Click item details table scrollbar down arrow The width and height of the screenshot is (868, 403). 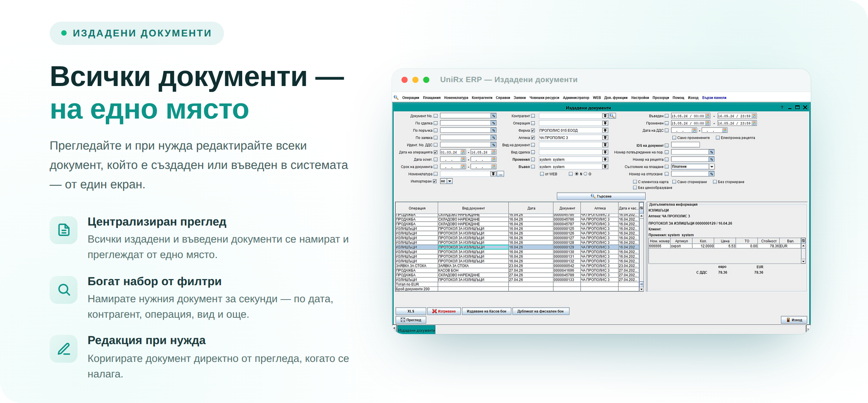point(803,262)
